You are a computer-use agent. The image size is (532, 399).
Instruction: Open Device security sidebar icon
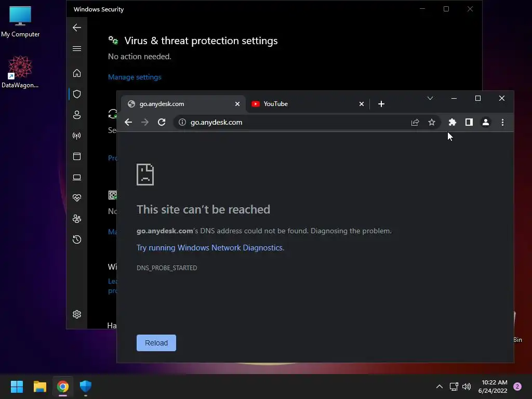point(77,177)
